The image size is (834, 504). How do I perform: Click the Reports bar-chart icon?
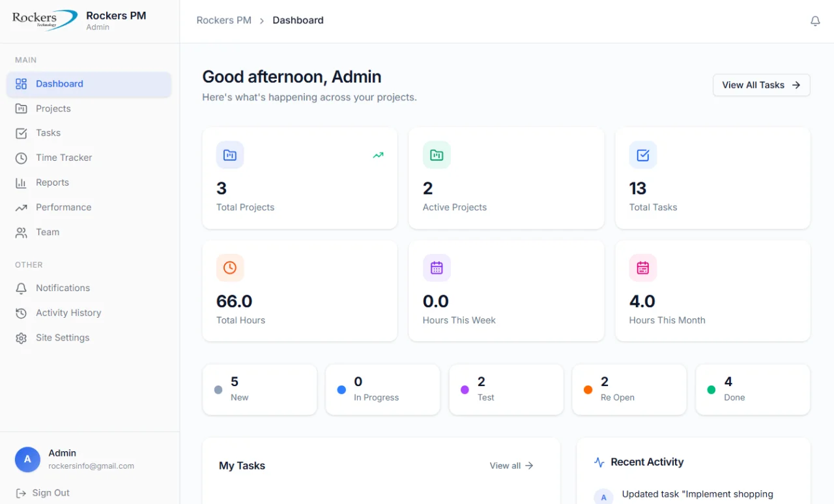(22, 183)
